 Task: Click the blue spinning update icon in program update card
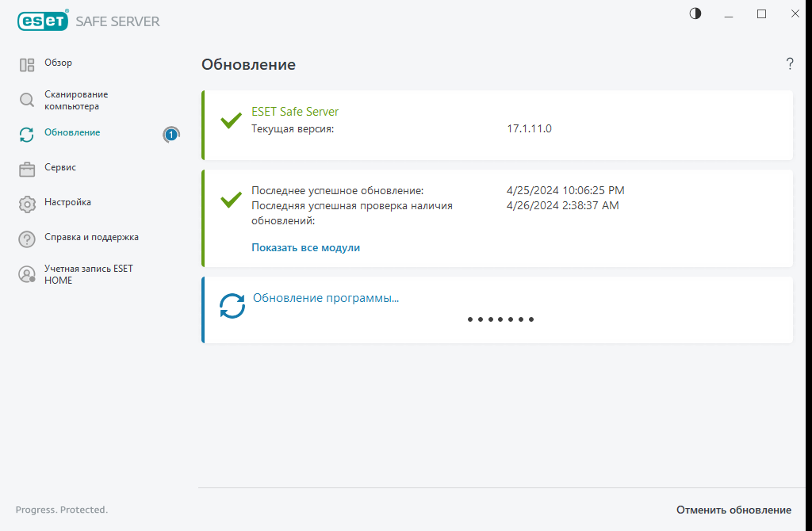(232, 306)
